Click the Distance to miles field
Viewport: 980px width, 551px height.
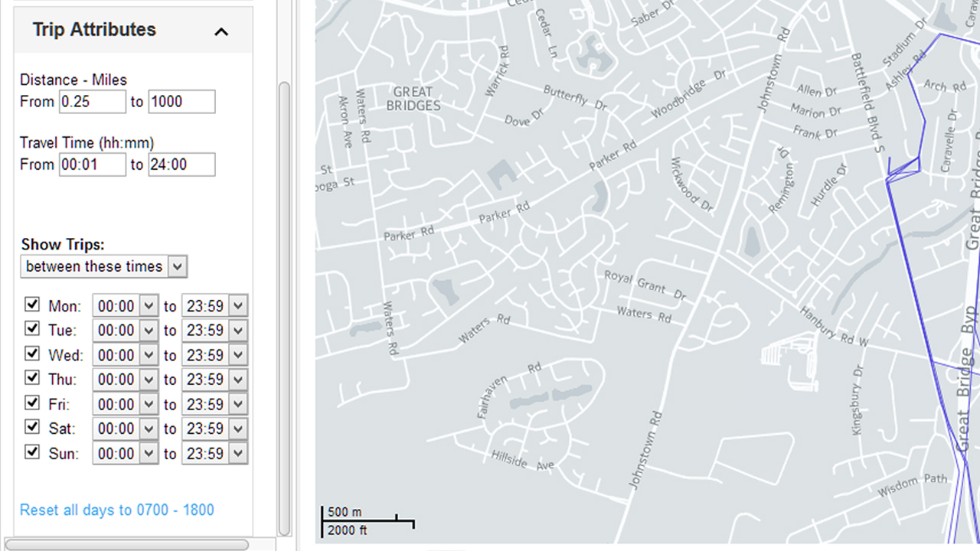tap(181, 102)
